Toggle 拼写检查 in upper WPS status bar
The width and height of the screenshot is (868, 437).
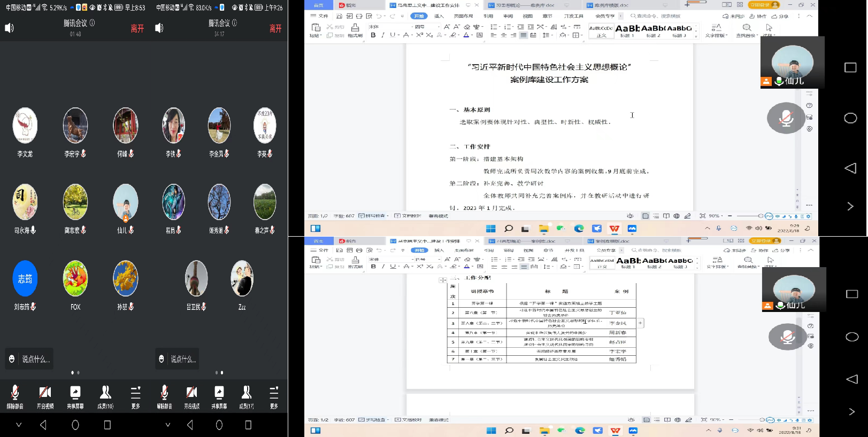click(x=373, y=216)
